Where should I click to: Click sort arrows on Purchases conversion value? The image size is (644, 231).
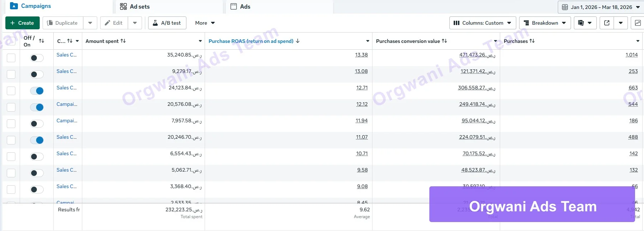point(444,41)
